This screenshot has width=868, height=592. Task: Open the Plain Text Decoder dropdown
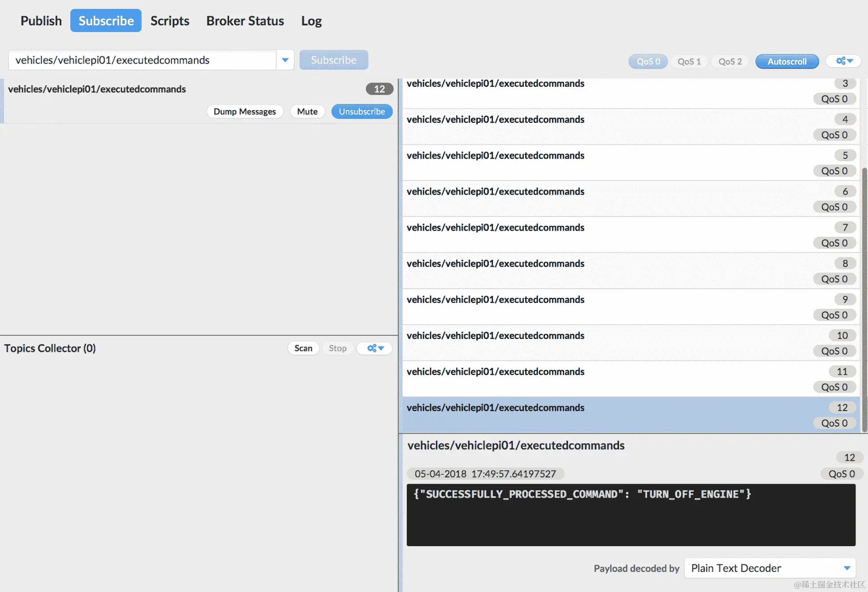[x=770, y=568]
